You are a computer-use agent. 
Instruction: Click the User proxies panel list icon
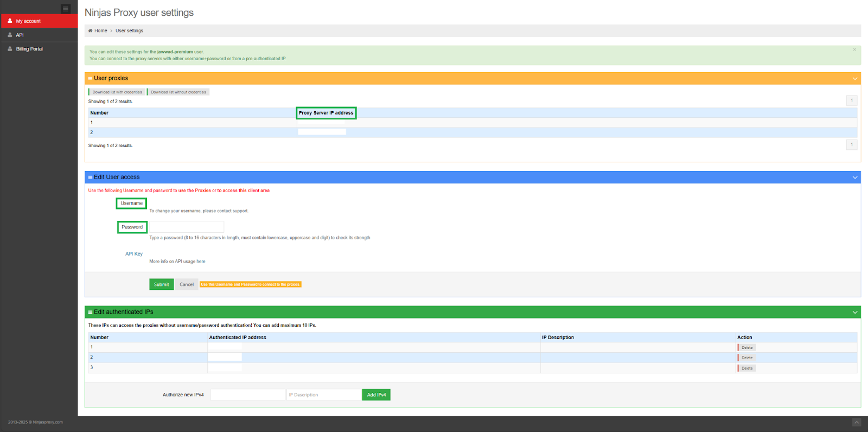click(90, 79)
